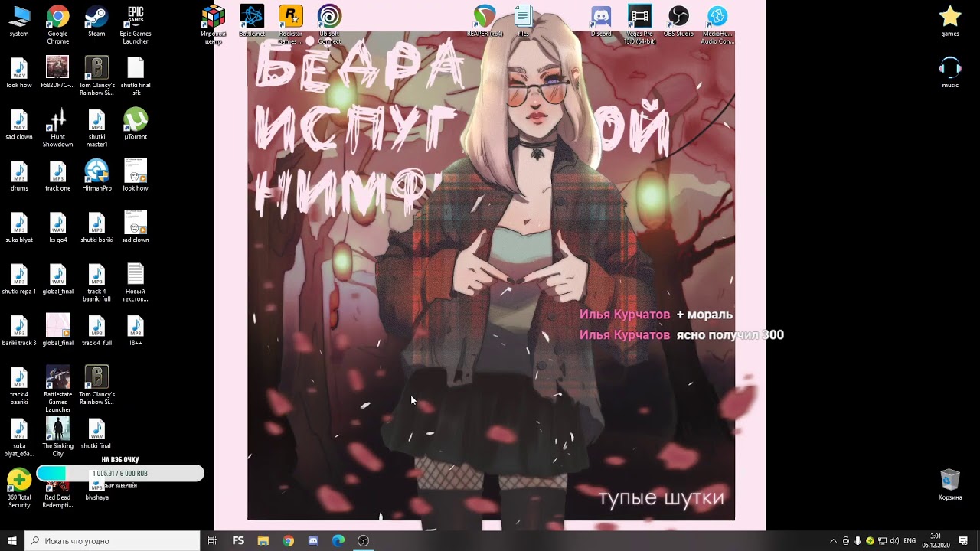Screen dimensions: 980x551
Task: Open the Discord desktop shortcut
Action: coord(601,21)
